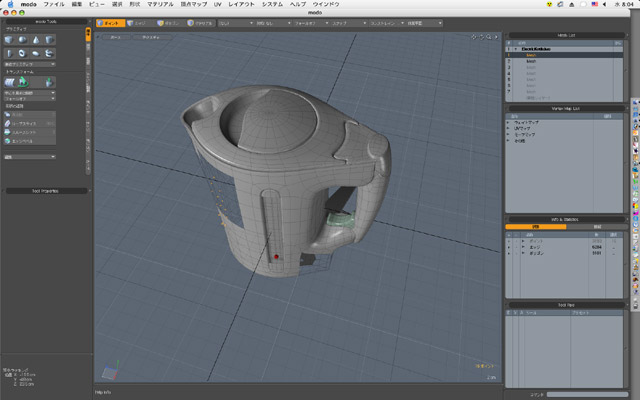The image size is (640, 400).
Task: Collapse the root item in the Mesh List
Action: [516, 49]
